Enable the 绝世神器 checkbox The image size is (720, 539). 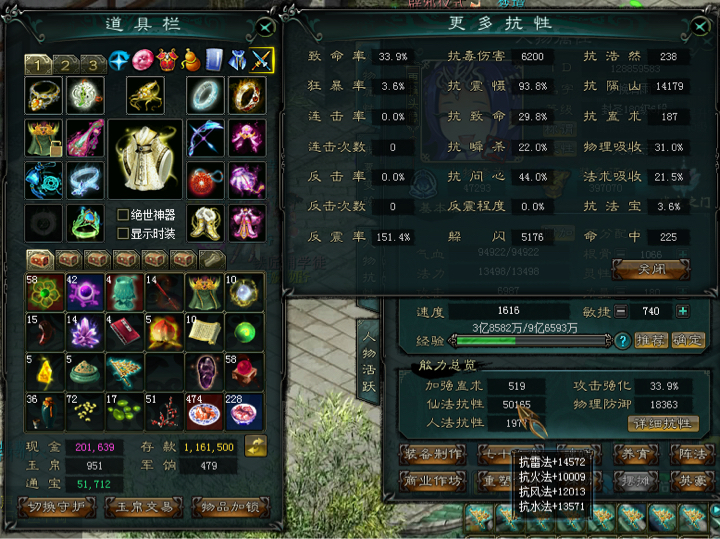pyautogui.click(x=123, y=214)
